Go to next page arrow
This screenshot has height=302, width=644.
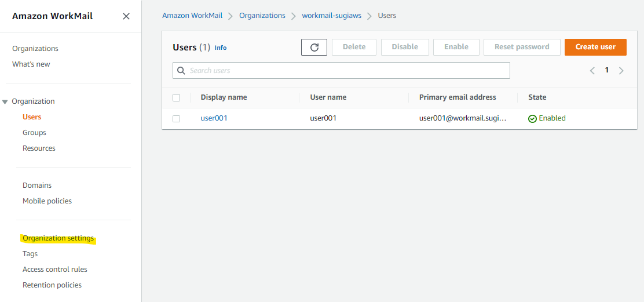point(621,71)
